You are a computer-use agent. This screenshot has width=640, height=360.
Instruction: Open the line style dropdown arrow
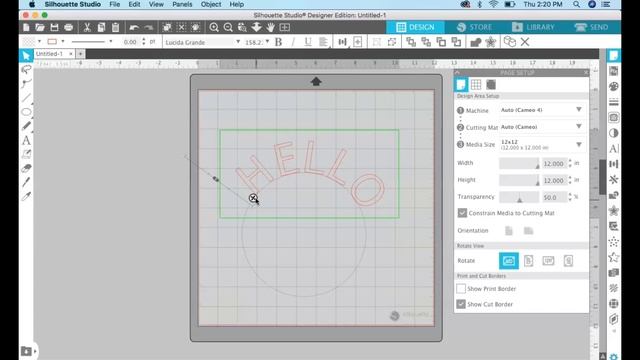point(111,42)
